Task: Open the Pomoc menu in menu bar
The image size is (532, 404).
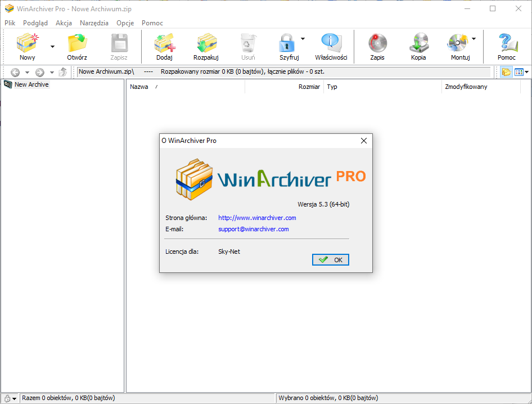Action: (152, 23)
